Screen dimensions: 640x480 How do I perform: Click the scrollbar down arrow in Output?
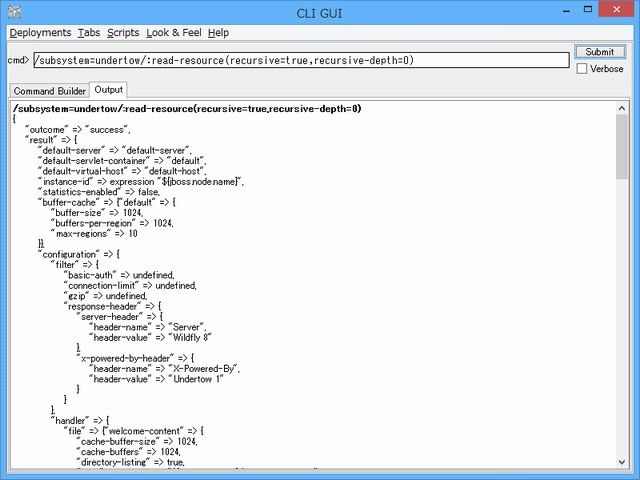pos(622,462)
